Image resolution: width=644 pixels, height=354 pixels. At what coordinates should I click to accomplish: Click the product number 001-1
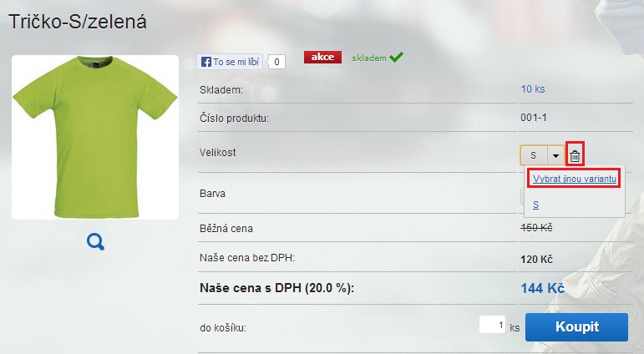point(534,118)
